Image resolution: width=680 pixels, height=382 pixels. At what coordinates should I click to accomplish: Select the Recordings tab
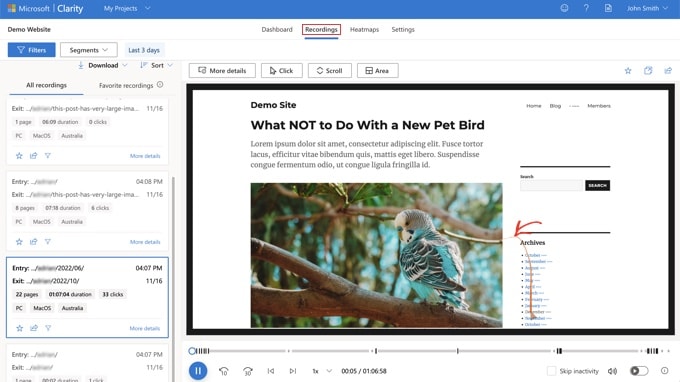[x=321, y=29]
